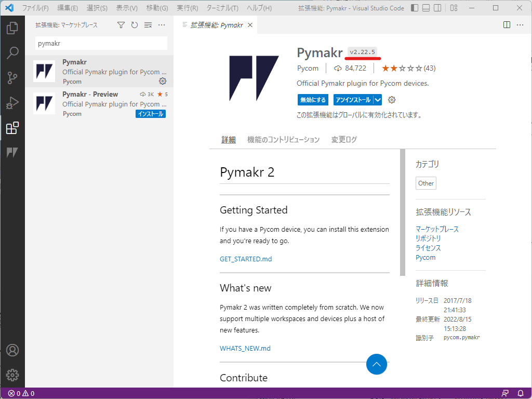The height and width of the screenshot is (399, 532).
Task: Open the 表示(V) menu
Action: click(127, 8)
